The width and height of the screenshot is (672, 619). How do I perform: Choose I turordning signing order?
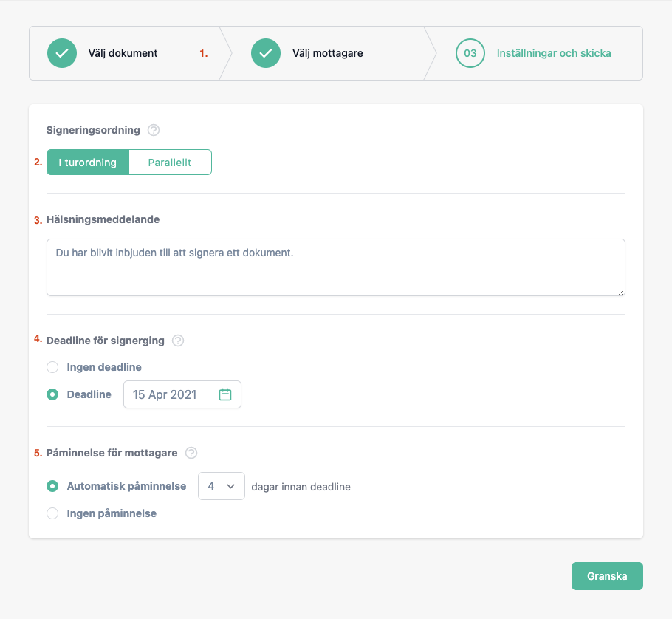pyautogui.click(x=87, y=162)
